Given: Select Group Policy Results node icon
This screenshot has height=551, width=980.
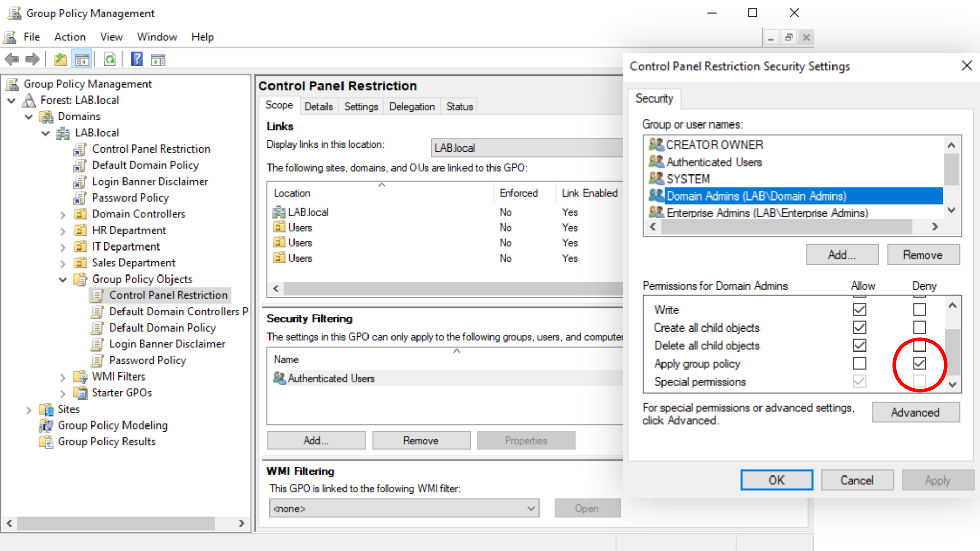Looking at the screenshot, I should (46, 442).
